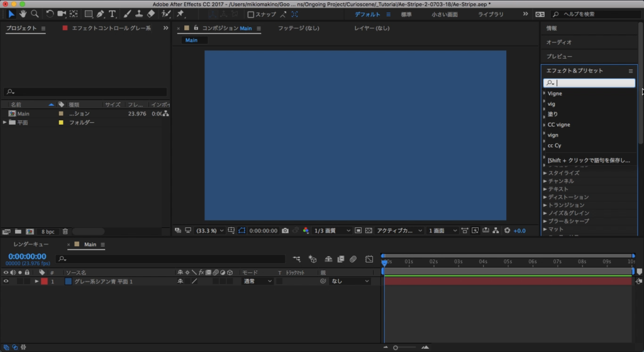The width and height of the screenshot is (644, 352).
Task: Select the Rotation tool
Action: 50,14
